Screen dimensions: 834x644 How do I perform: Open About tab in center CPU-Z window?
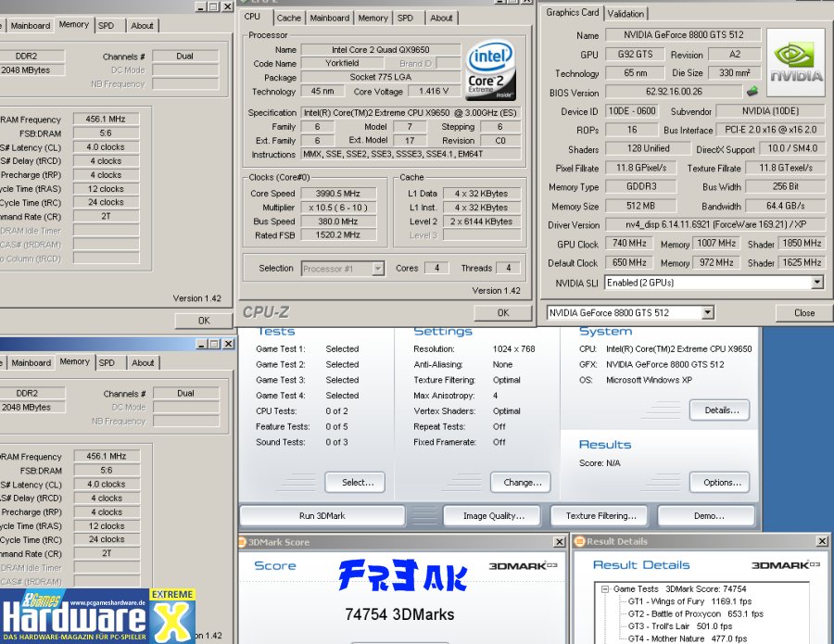click(x=441, y=19)
